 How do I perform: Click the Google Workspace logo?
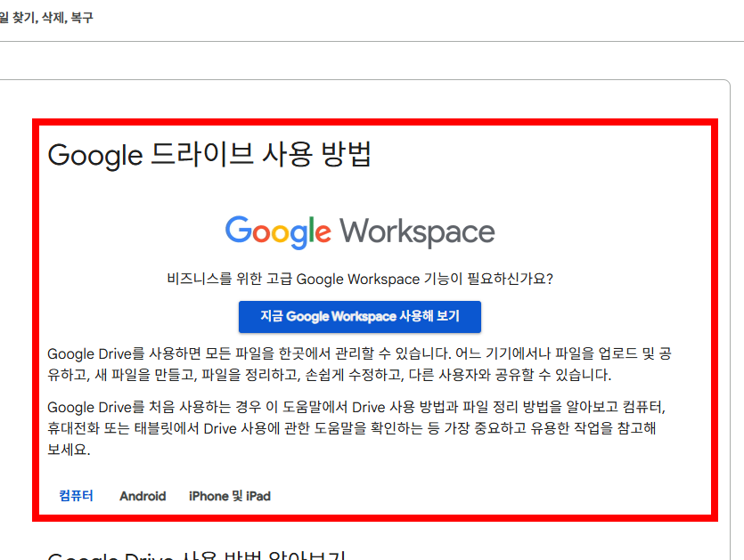pos(359,232)
